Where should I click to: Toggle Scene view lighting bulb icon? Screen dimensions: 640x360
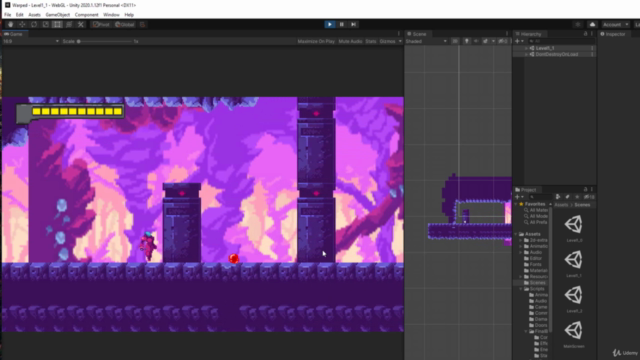(467, 41)
